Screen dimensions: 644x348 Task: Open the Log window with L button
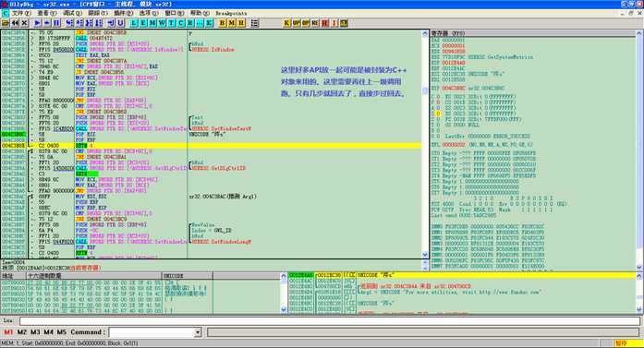133,23
